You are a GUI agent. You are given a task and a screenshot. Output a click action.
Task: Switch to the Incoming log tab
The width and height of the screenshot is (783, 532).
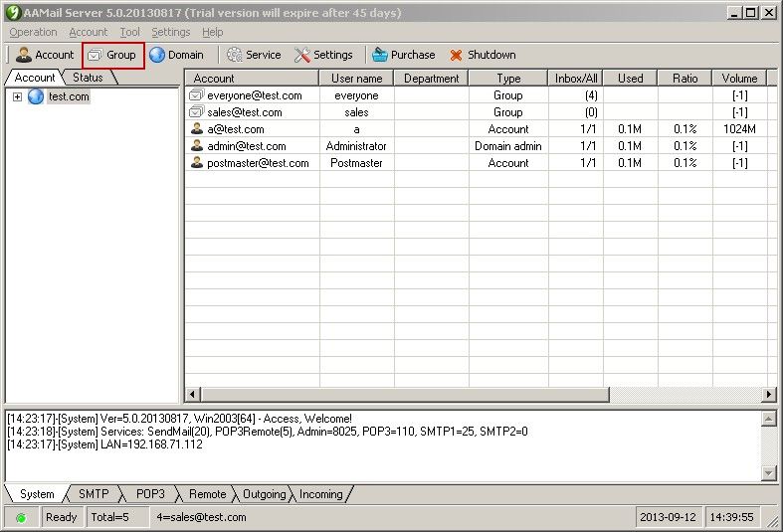click(x=321, y=494)
